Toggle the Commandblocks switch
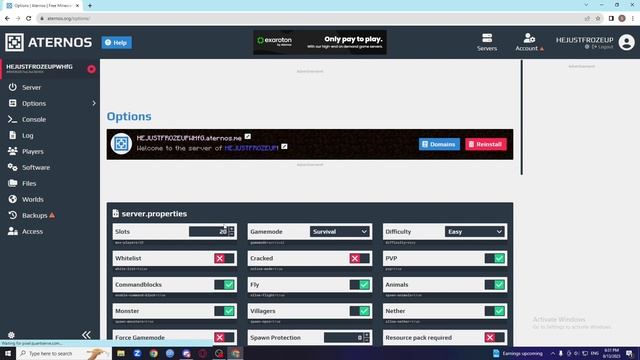The image size is (640, 360). (x=224, y=284)
